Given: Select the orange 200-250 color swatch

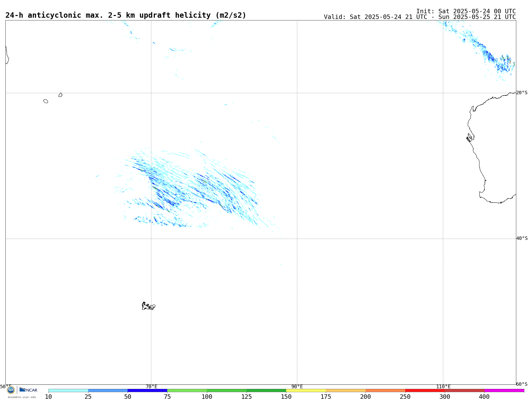Looking at the screenshot, I should tap(385, 391).
